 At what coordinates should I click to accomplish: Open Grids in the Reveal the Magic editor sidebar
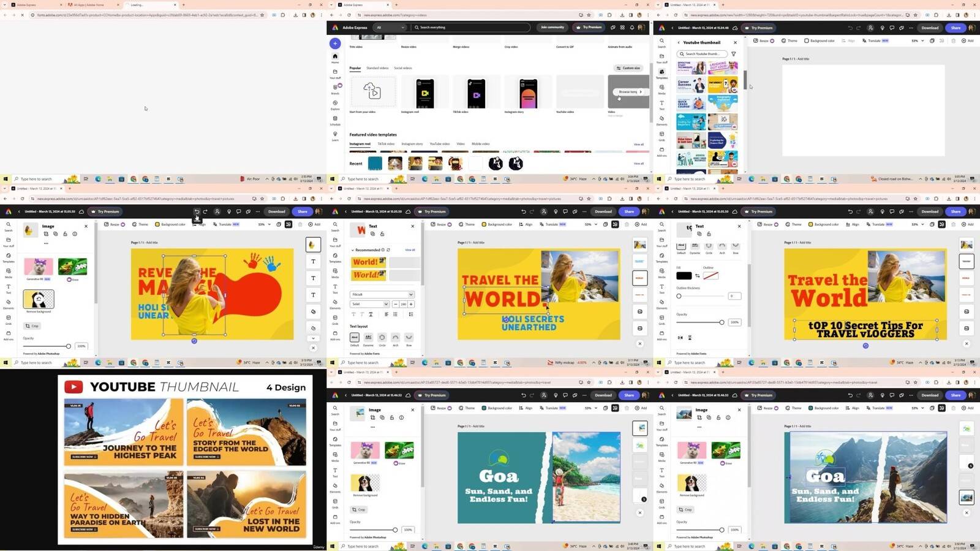(x=9, y=319)
